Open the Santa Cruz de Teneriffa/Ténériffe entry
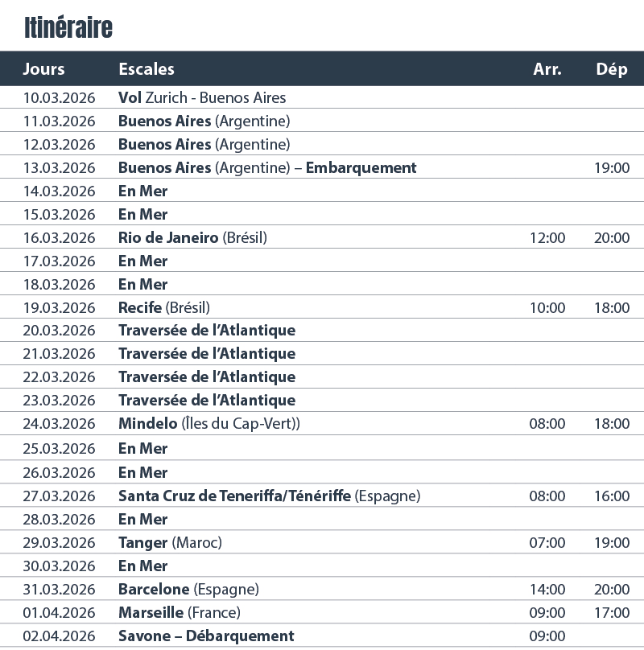This screenshot has width=644, height=650. tap(269, 496)
